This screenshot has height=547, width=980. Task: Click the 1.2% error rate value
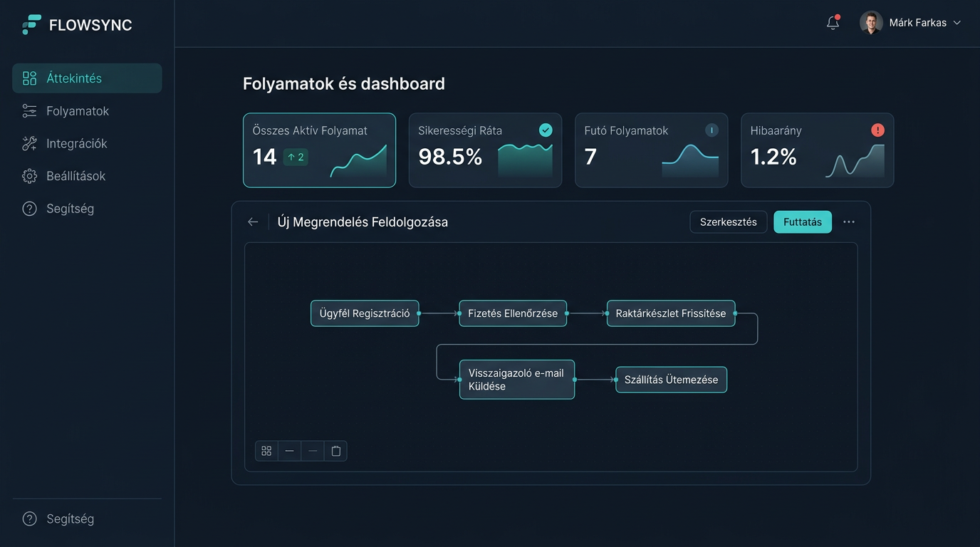pos(773,157)
